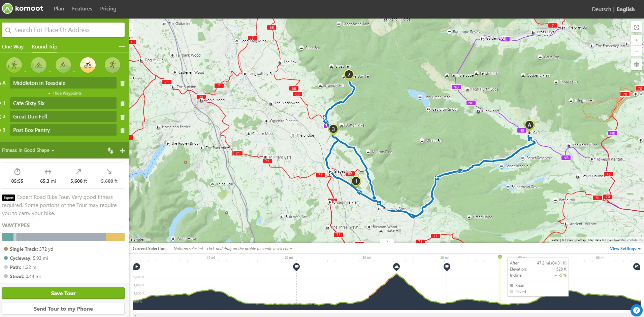The height and width of the screenshot is (317, 644).
Task: Select the hiking sport icon
Action: [x=14, y=65]
